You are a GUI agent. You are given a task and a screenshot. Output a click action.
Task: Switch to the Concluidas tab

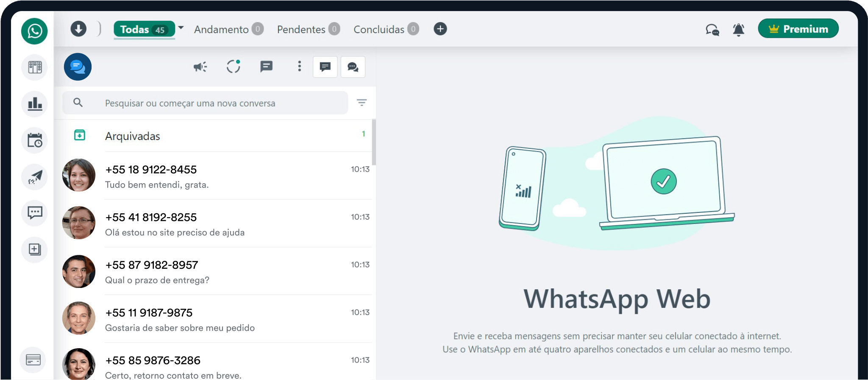[386, 29]
